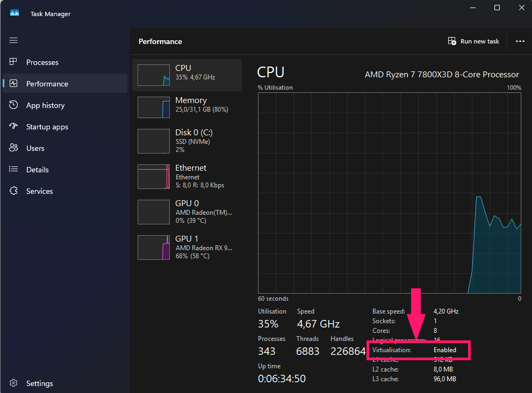Click the up time 0:06:34:50
The image size is (532, 393).
coord(282,379)
